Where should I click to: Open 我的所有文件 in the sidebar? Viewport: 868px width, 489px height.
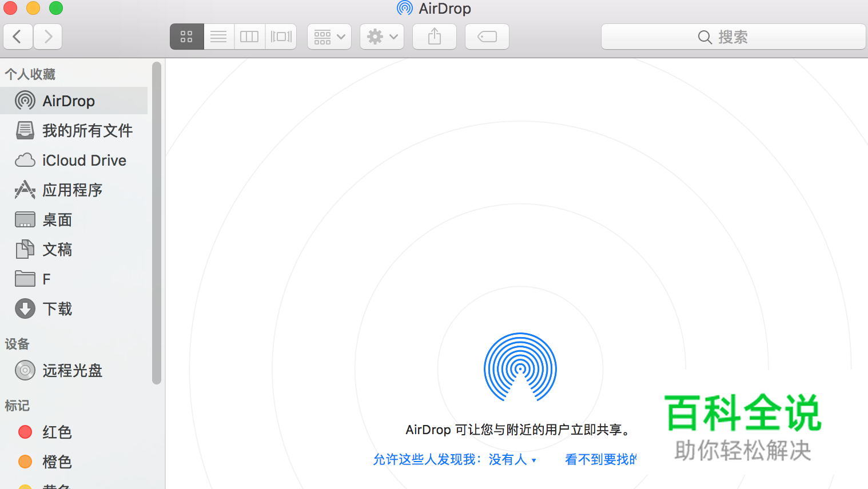(x=87, y=131)
